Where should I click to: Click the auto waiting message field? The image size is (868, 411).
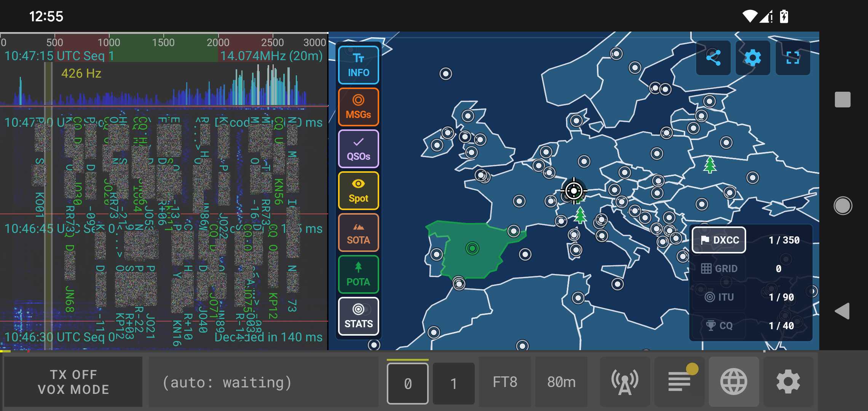point(263,382)
